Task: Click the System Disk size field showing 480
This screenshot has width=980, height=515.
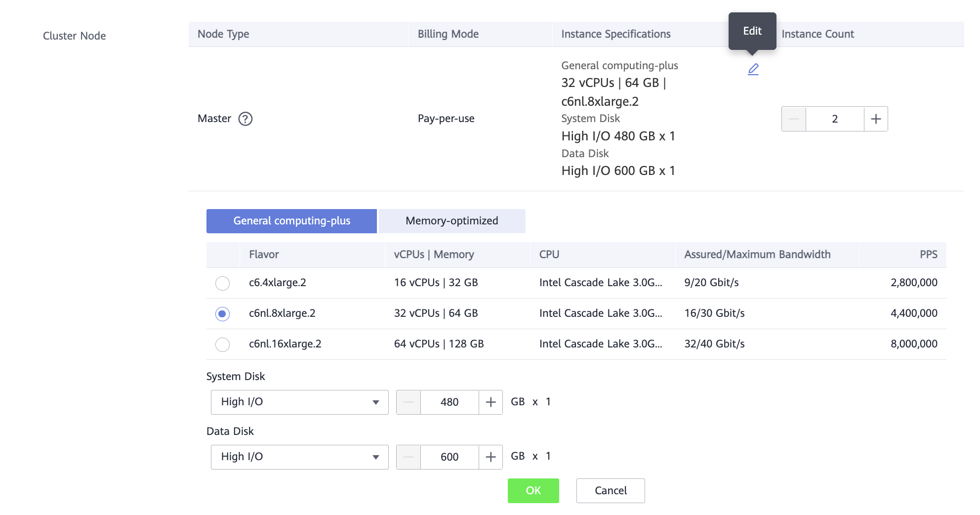Action: pos(449,402)
